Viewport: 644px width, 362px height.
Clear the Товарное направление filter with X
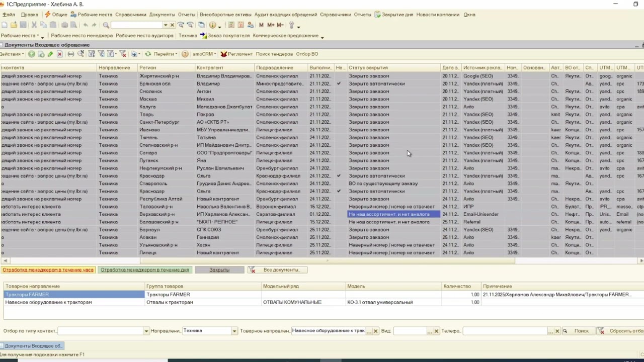[375, 331]
